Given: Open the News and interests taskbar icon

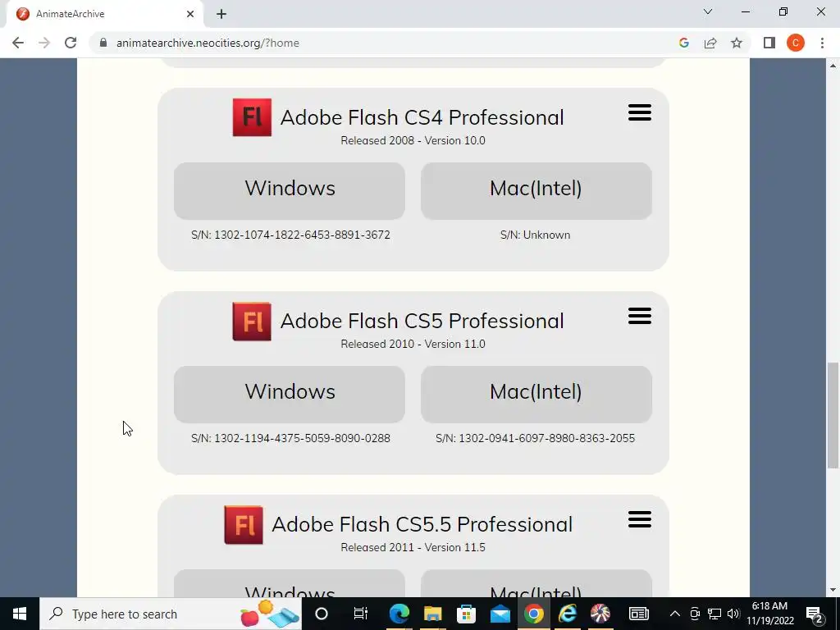Looking at the screenshot, I should pos(638,614).
